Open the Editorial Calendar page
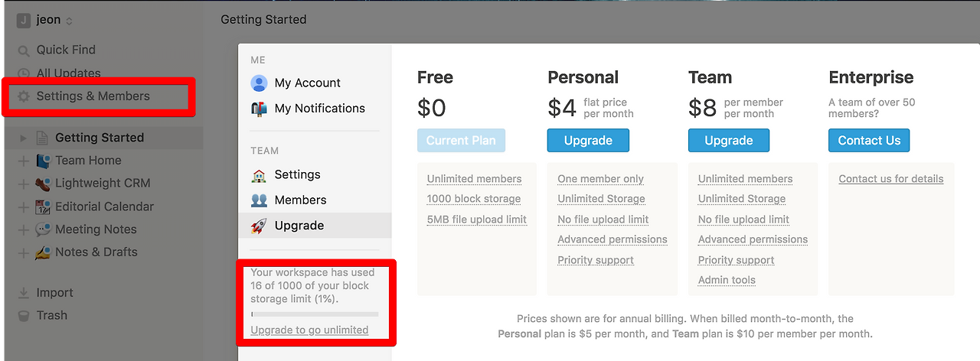980x361 pixels. tap(104, 207)
